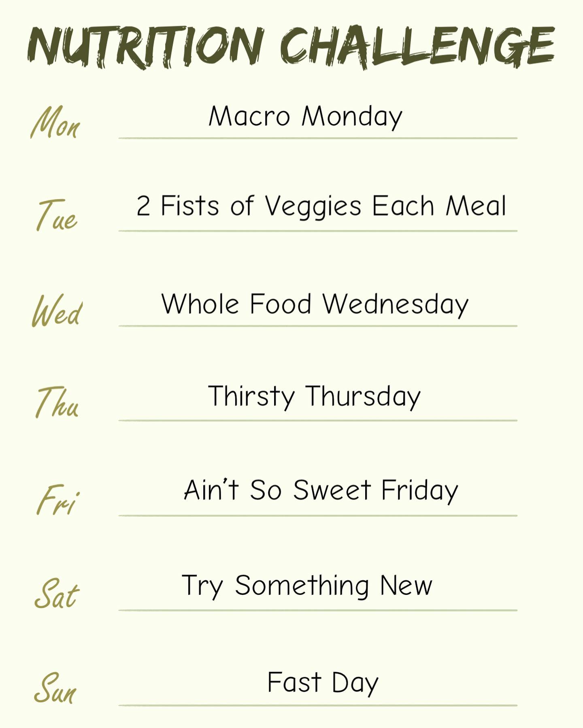The image size is (583, 728).
Task: Select the Macro Monday text
Action: tap(305, 117)
